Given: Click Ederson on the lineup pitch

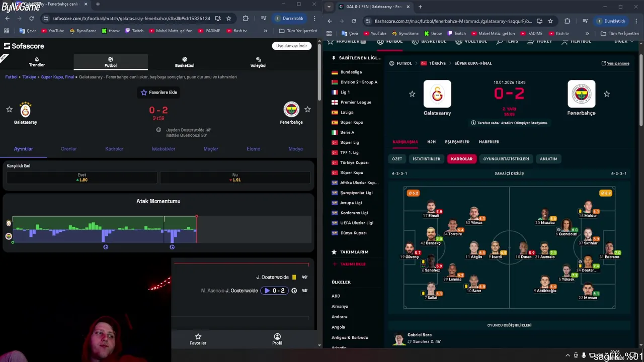Looking at the screenshot, I should tap(611, 250).
